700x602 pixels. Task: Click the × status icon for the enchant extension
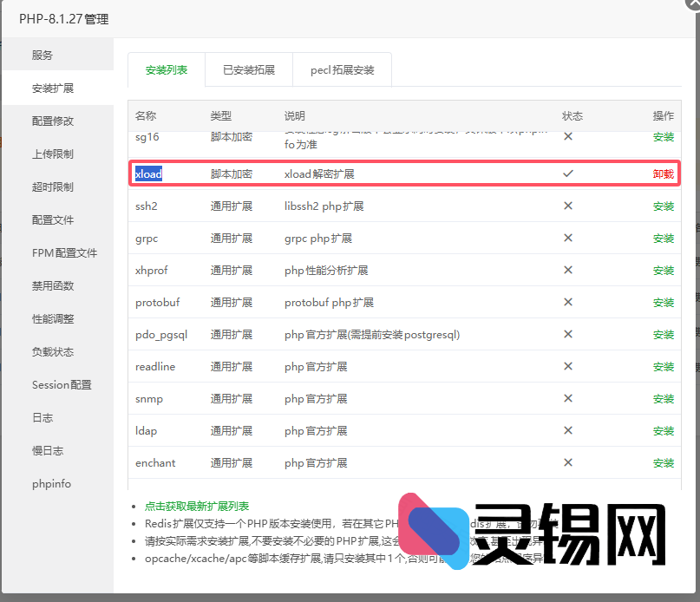coord(568,462)
